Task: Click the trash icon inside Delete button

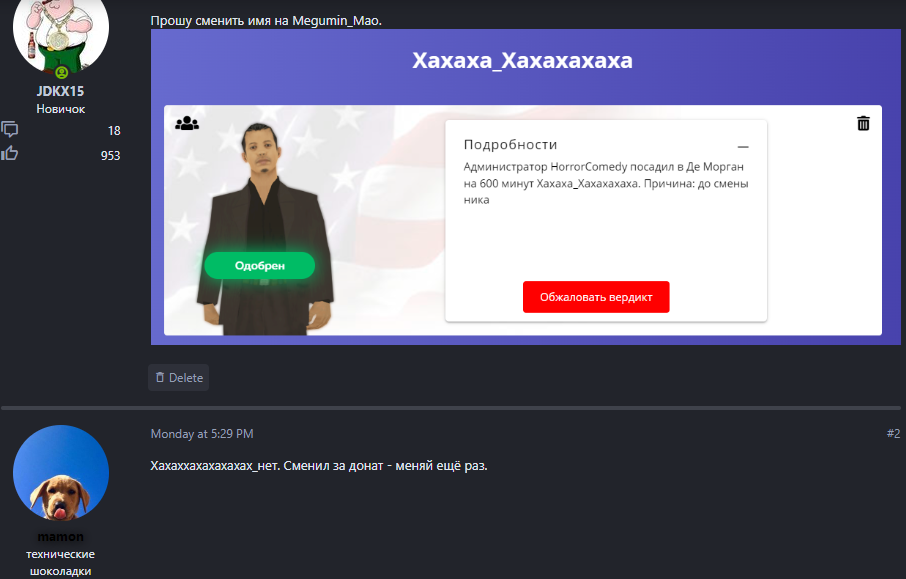Action: coord(160,377)
